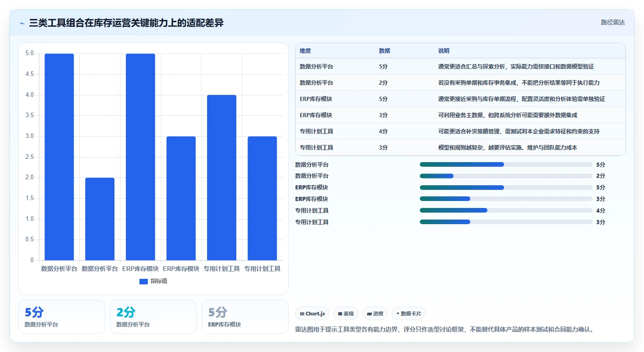The height and width of the screenshot is (352, 644).
Task: Click the 数据分析平台 bar reaching 2.0
Action: coord(100,219)
